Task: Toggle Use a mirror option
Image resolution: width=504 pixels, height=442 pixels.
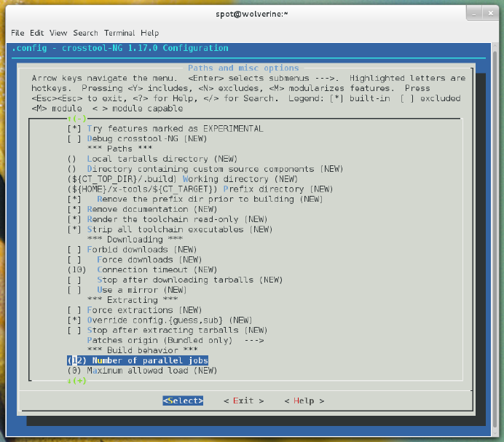Action: tap(127, 290)
